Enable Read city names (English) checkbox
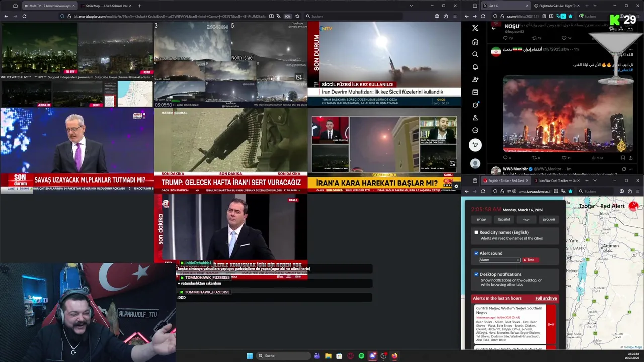The width and height of the screenshot is (644, 362). [476, 232]
